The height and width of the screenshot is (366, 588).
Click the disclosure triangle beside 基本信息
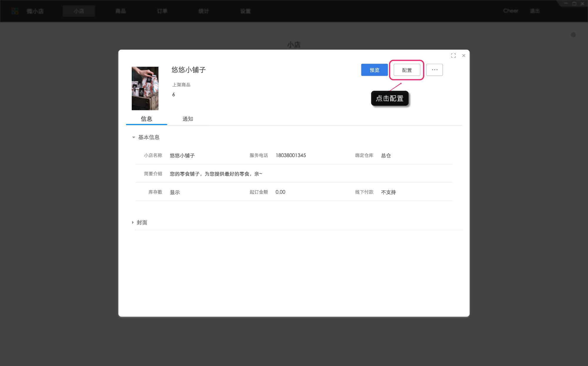pos(133,137)
